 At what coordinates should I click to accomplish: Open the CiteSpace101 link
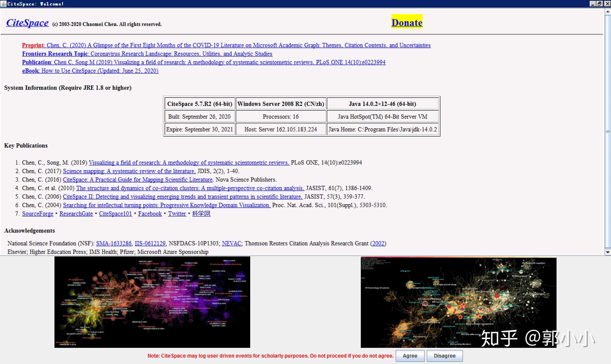click(115, 214)
